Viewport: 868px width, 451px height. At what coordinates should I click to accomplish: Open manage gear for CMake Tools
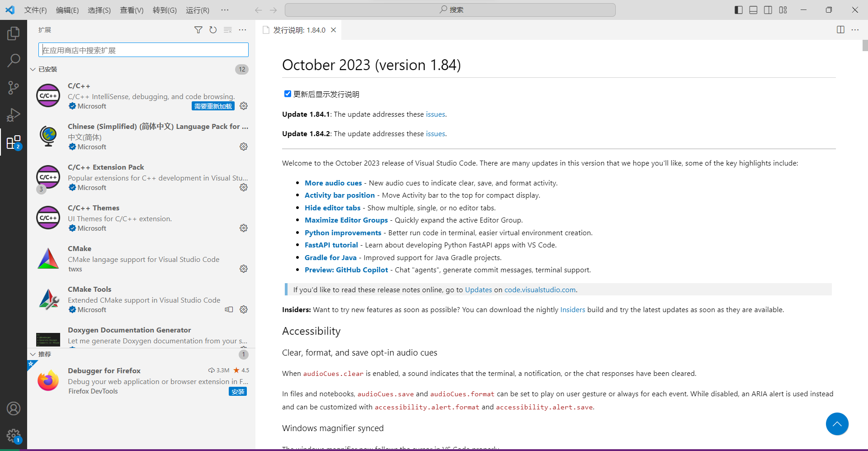(244, 309)
